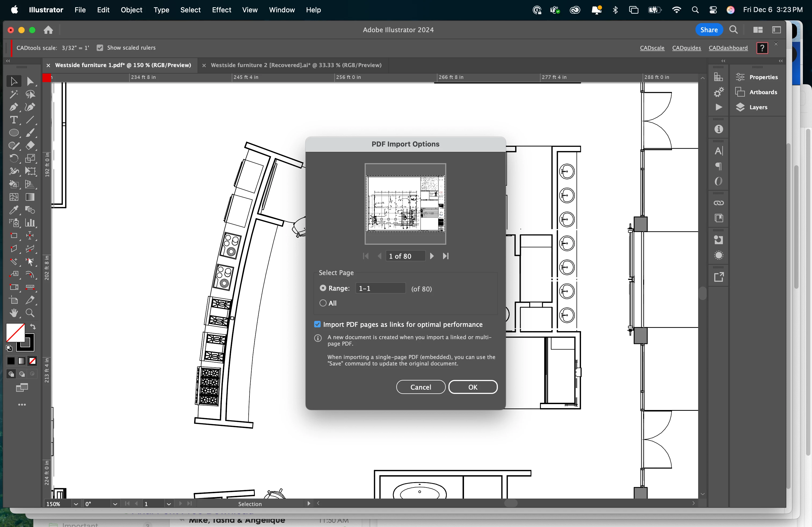Image resolution: width=812 pixels, height=527 pixels.
Task: Uncheck Import PDF pages as links
Action: (317, 324)
